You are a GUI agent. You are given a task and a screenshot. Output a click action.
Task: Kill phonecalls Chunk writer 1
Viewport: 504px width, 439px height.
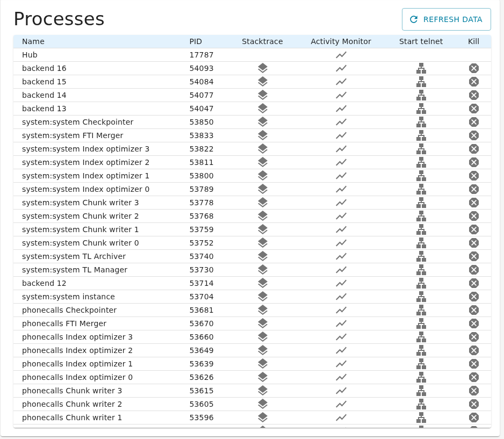(x=474, y=418)
